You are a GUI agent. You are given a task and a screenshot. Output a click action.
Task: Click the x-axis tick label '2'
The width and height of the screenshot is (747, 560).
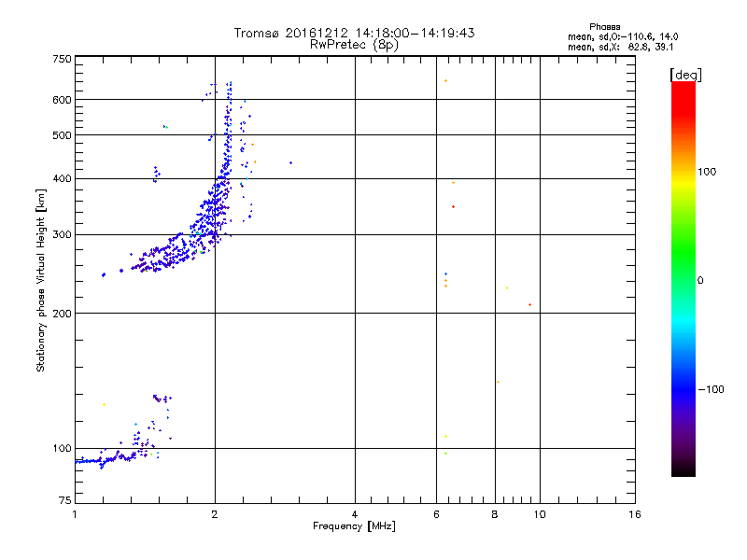point(215,514)
